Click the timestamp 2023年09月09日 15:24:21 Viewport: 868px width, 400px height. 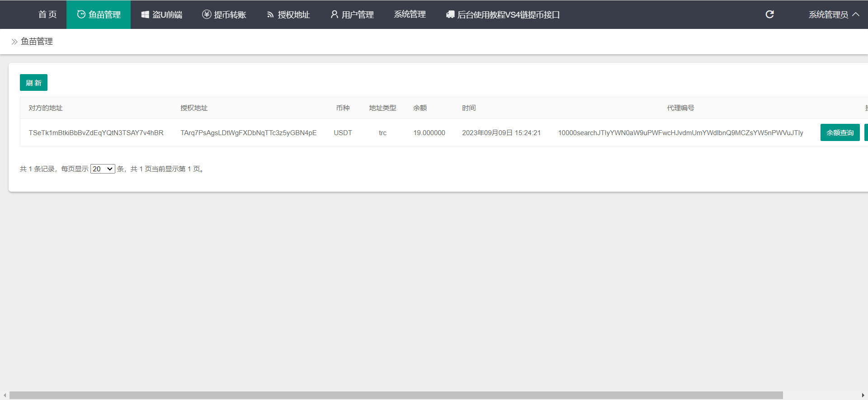click(x=501, y=133)
